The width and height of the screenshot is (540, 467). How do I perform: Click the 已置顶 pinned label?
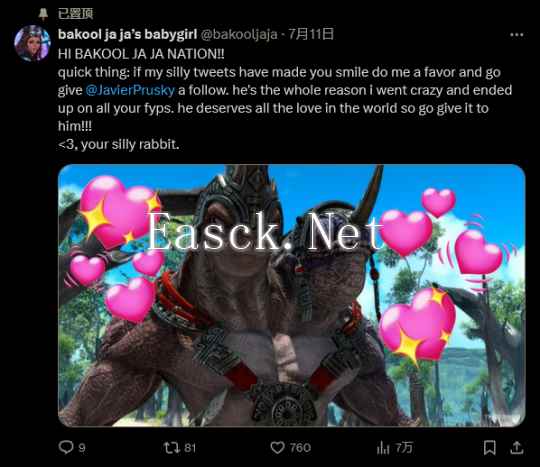(x=75, y=14)
